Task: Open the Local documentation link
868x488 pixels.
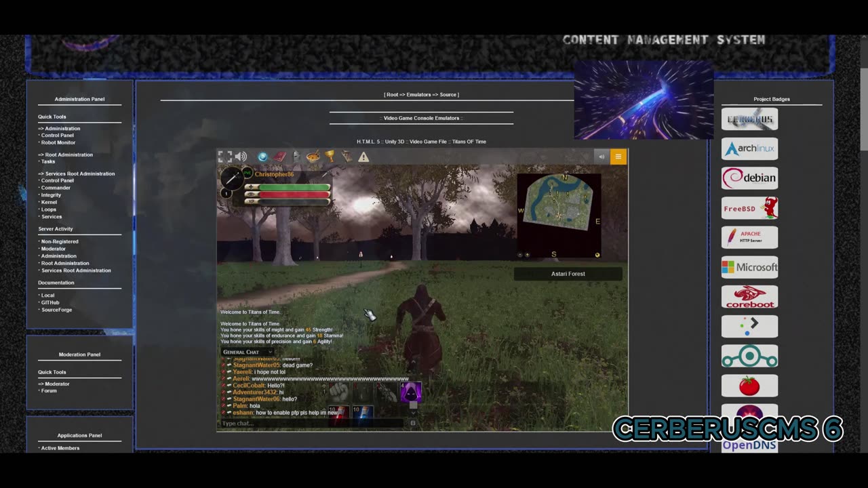Action: click(x=47, y=296)
